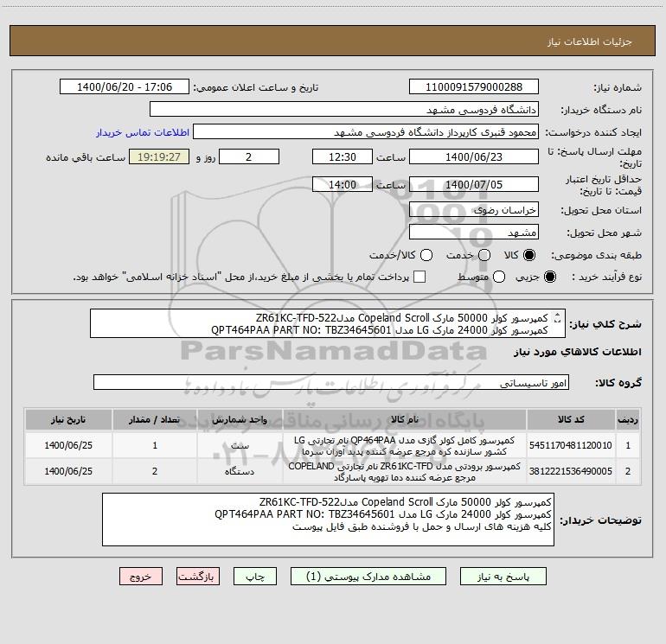Image resolution: width=666 pixels, height=644 pixels.
Task: Click the scroll arrows in description box
Action: pyautogui.click(x=558, y=318)
